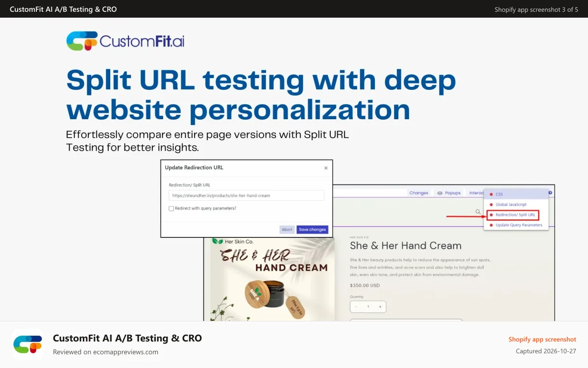The height and width of the screenshot is (368, 588).
Task: Click the CustomFit app icon in footer
Action: coord(27,344)
